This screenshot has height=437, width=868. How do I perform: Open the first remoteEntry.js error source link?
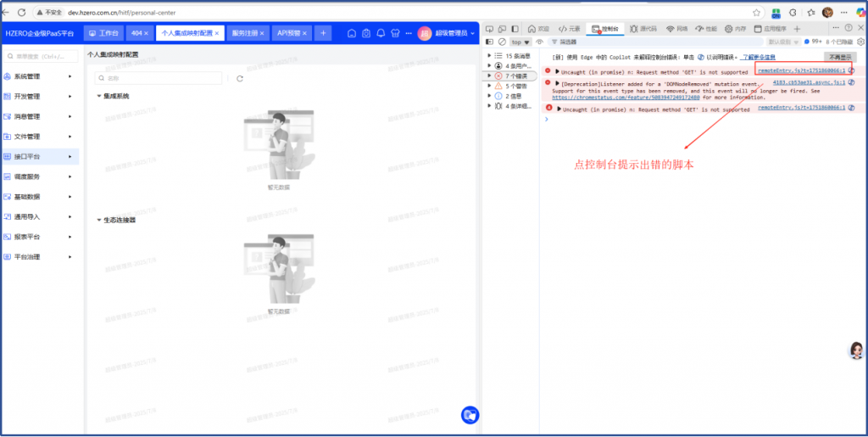(x=800, y=70)
